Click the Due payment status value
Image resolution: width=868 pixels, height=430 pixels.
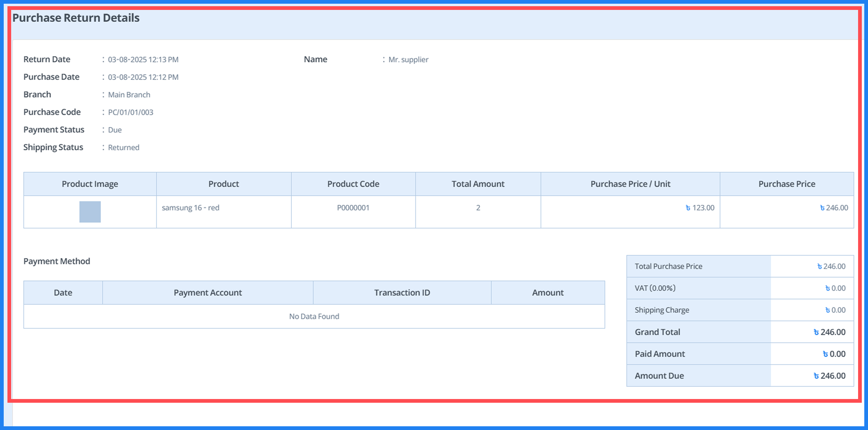[115, 130]
